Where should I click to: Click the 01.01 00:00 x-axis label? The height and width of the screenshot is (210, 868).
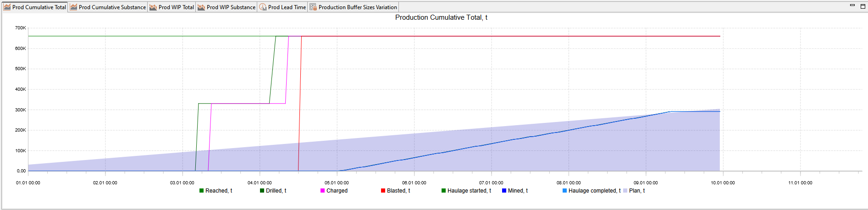pyautogui.click(x=28, y=183)
